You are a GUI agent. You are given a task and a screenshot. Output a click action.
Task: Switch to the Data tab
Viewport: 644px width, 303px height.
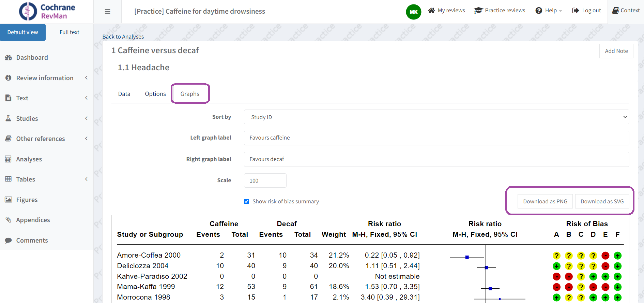124,94
